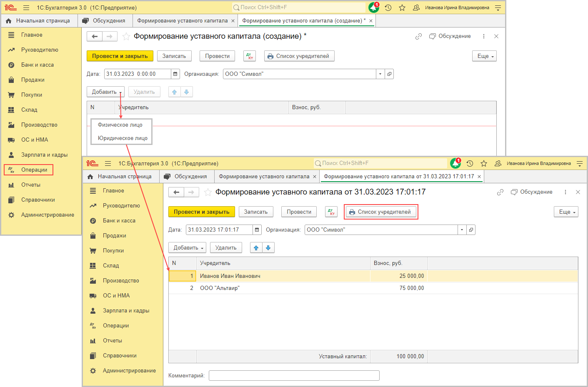588x387 pixels.
Task: Choose Физическое лицо from the Добавить menu
Action: (120, 125)
